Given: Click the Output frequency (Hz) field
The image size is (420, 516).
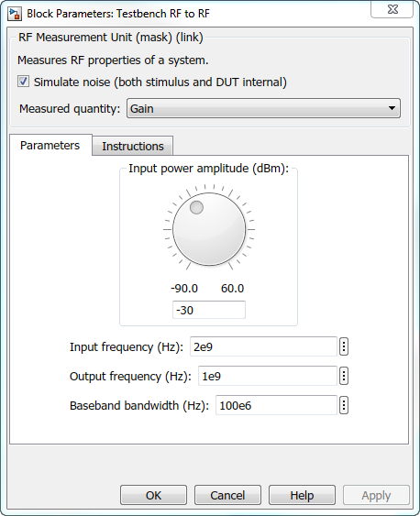Looking at the screenshot, I should pos(268,376).
